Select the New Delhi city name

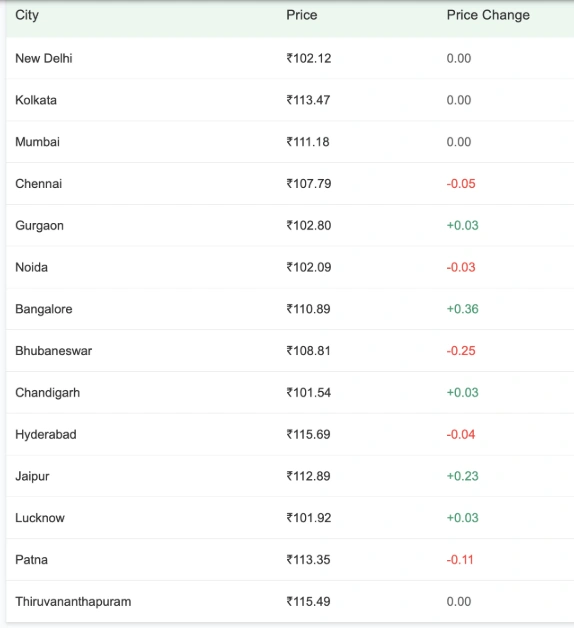pos(44,58)
